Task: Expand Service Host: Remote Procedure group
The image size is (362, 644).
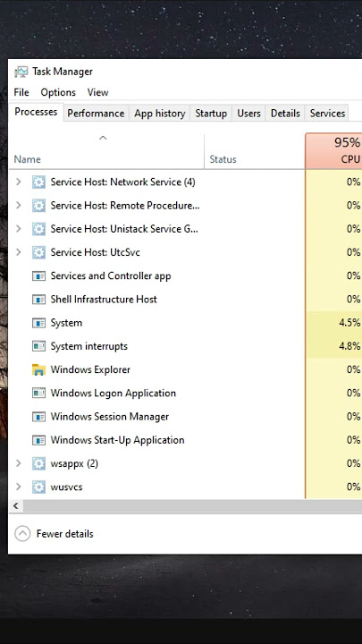Action: point(18,206)
